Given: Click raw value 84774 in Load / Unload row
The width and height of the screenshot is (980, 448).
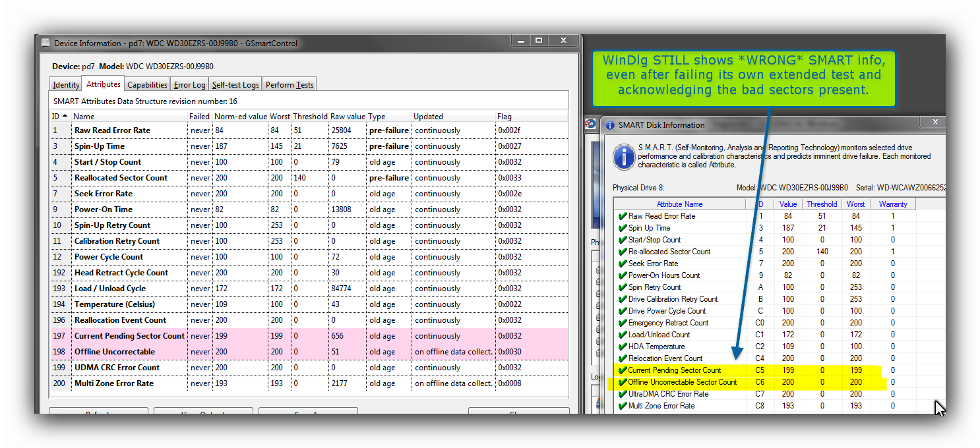Looking at the screenshot, I should [341, 289].
